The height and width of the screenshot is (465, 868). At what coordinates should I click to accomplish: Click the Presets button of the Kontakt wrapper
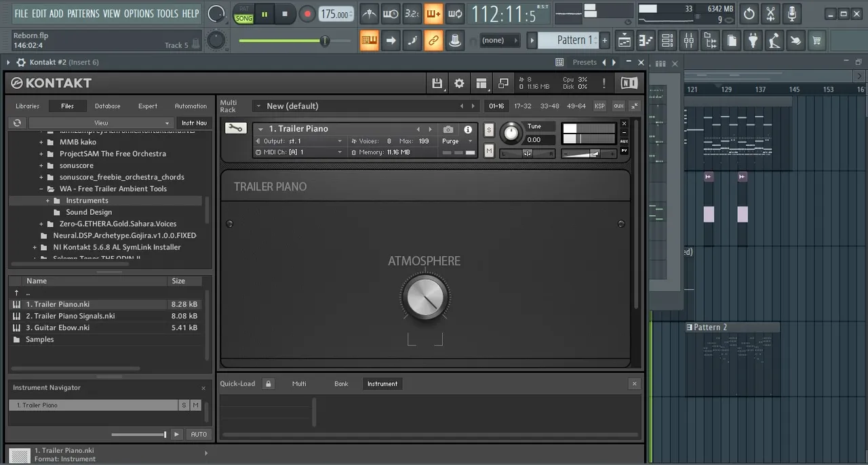pos(585,62)
